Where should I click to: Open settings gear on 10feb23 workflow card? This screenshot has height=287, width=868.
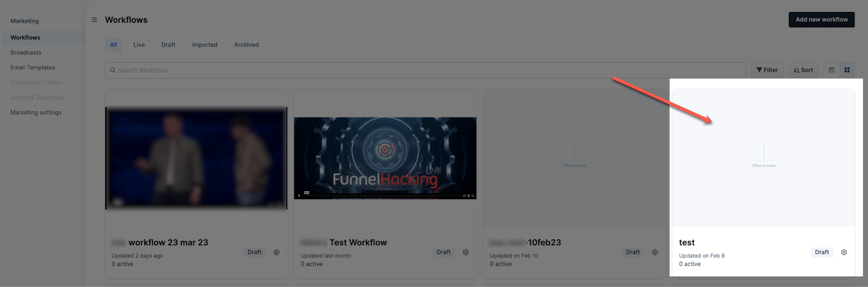coord(655,252)
